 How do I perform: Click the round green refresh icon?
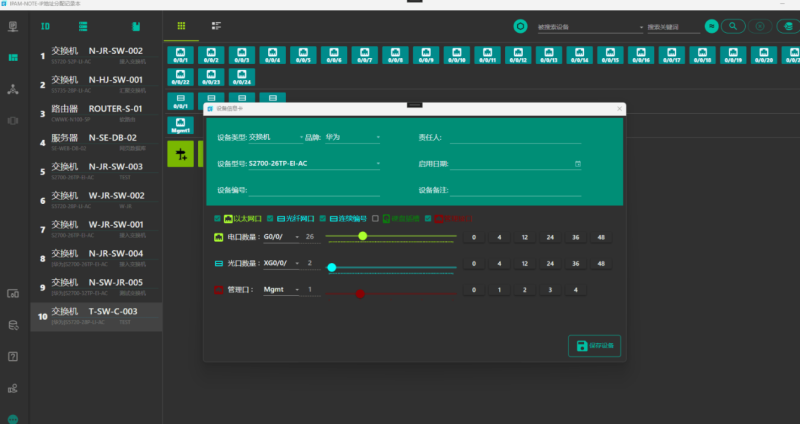point(520,26)
